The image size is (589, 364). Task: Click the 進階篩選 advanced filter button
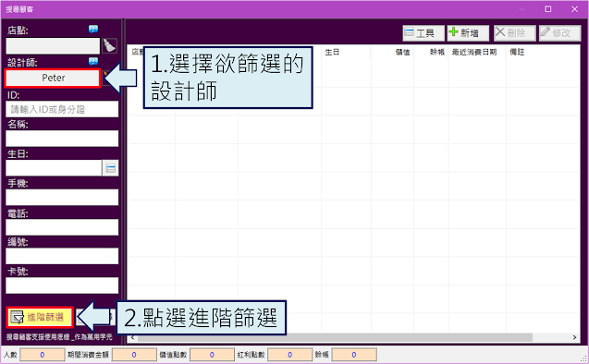[39, 317]
